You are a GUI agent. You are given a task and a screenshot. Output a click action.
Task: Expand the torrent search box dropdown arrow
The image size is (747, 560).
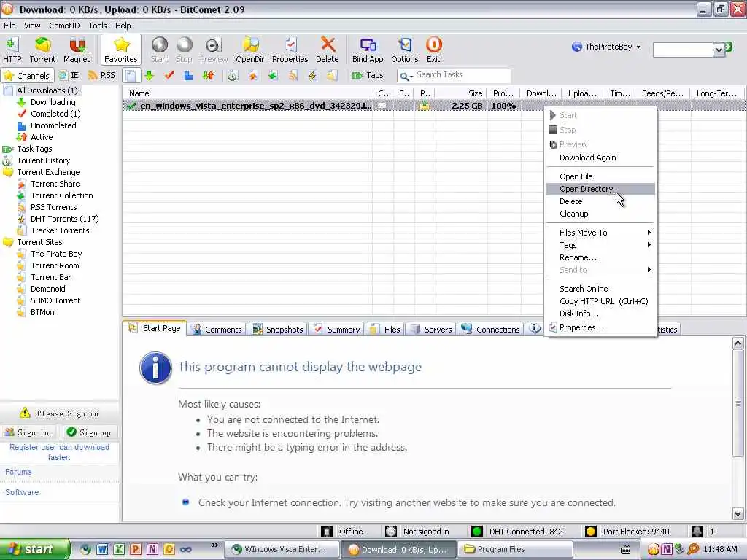[719, 50]
